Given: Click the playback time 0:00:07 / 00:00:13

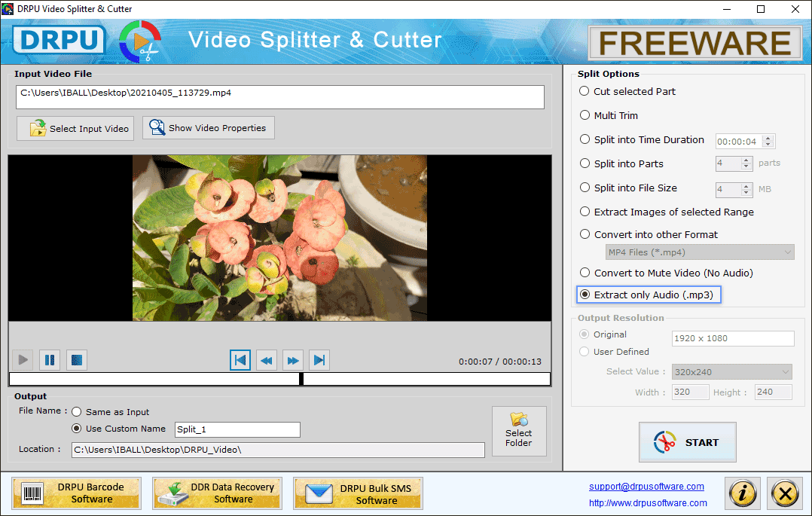Looking at the screenshot, I should tap(499, 362).
